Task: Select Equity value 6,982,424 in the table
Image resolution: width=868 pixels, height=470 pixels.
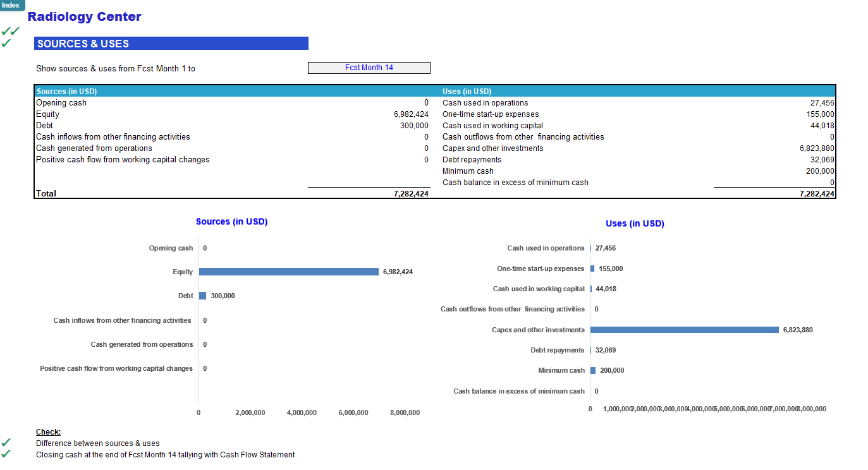Action: tap(411, 114)
